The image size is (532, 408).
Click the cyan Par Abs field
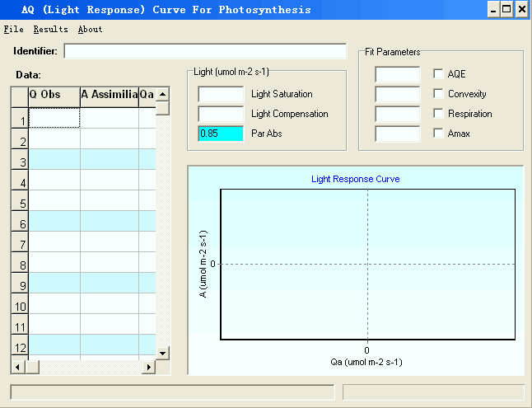[x=221, y=134]
